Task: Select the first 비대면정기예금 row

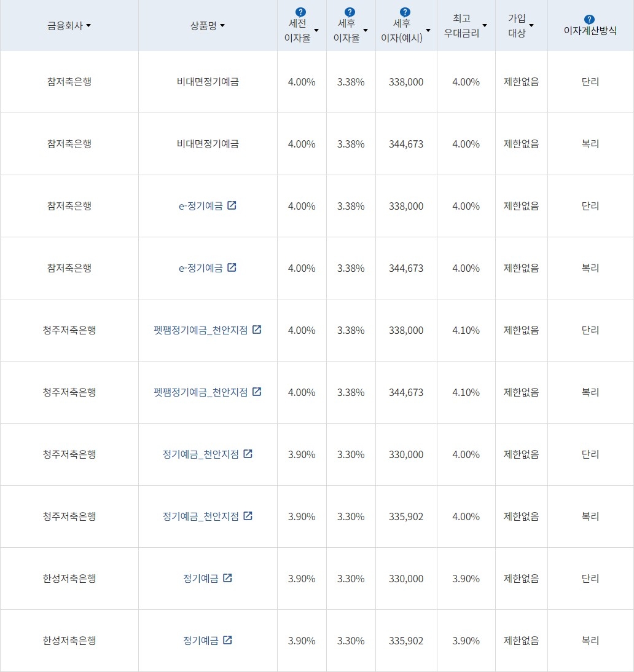Action: click(x=208, y=82)
